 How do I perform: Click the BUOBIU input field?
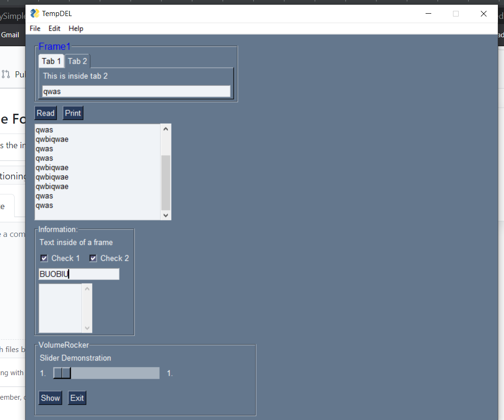coord(78,274)
